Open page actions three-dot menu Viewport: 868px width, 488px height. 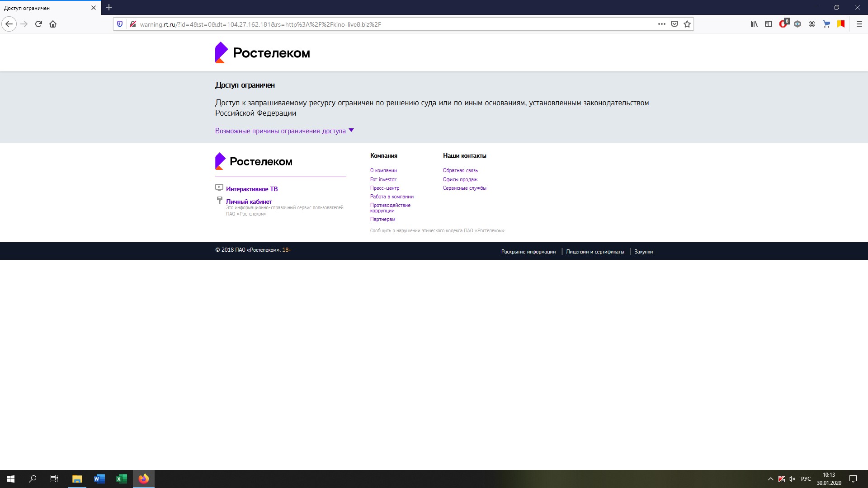[662, 24]
